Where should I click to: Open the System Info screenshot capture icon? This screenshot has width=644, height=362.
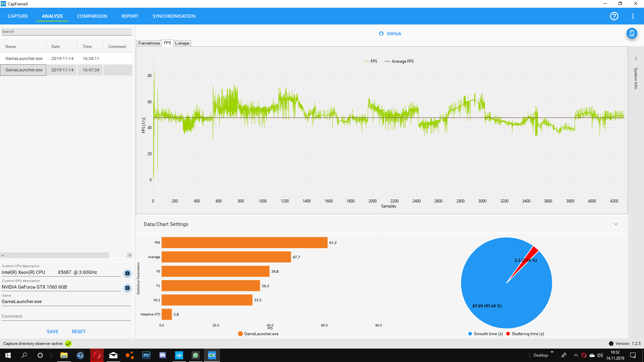632,33
